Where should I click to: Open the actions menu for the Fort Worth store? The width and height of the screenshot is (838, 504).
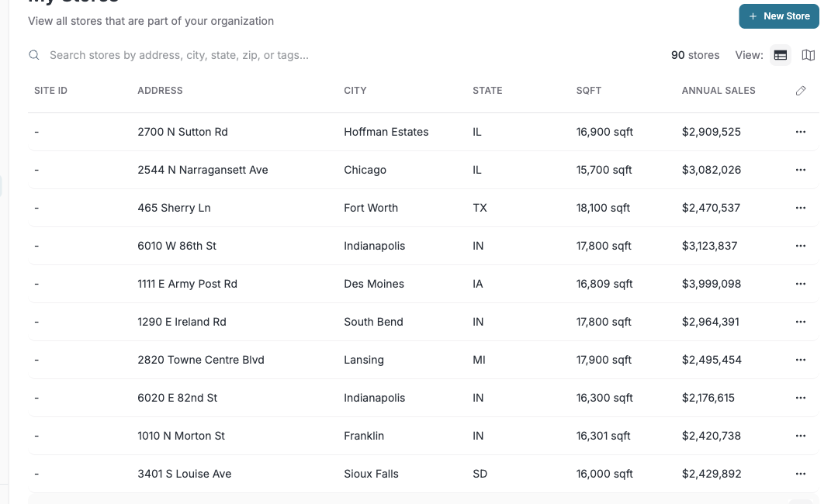click(x=800, y=208)
